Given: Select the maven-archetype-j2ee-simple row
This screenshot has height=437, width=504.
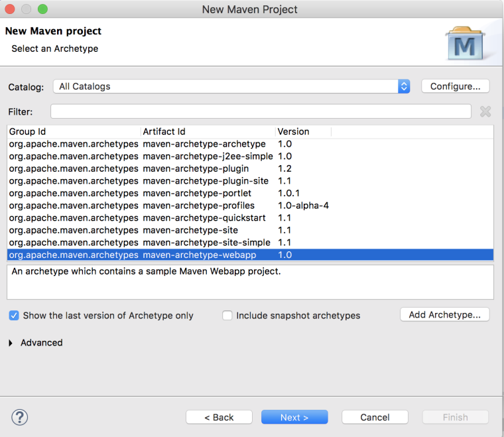Looking at the screenshot, I should tap(250, 156).
